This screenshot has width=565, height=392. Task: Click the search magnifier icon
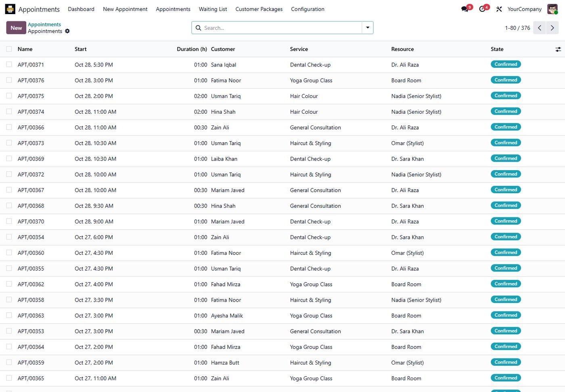pos(198,28)
